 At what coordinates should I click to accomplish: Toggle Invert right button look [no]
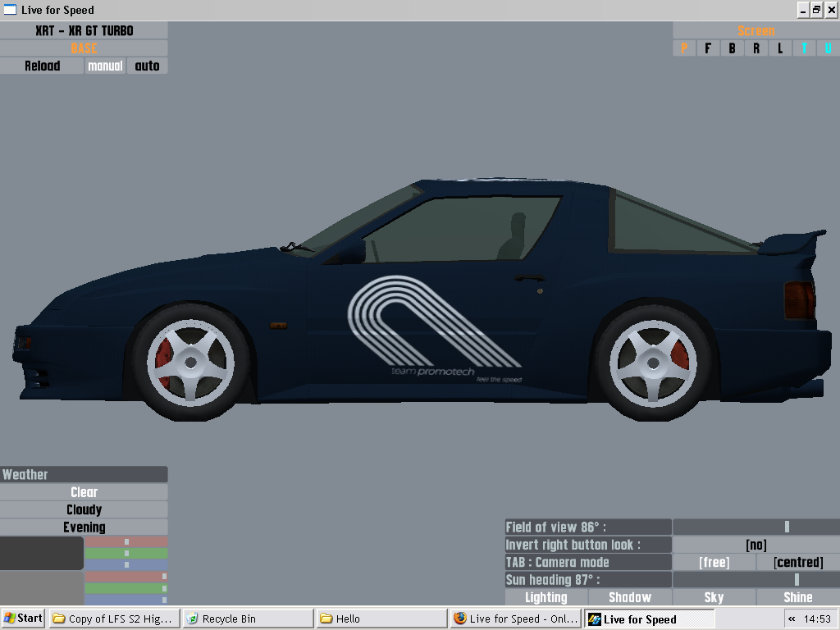point(756,545)
